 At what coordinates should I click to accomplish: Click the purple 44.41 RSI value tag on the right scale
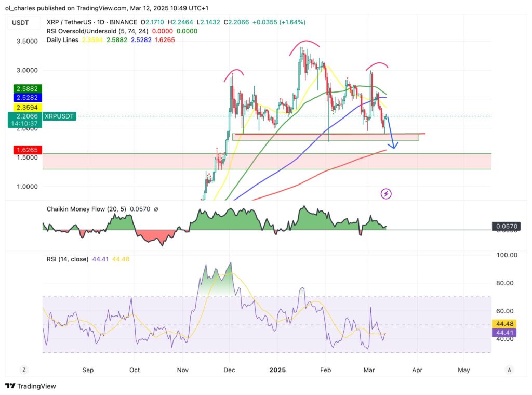pos(503,332)
